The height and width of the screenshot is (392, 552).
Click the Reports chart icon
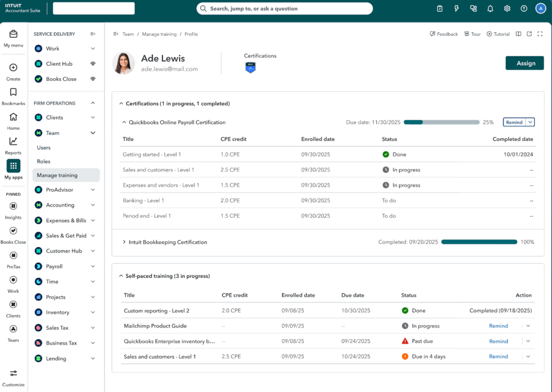(x=13, y=142)
